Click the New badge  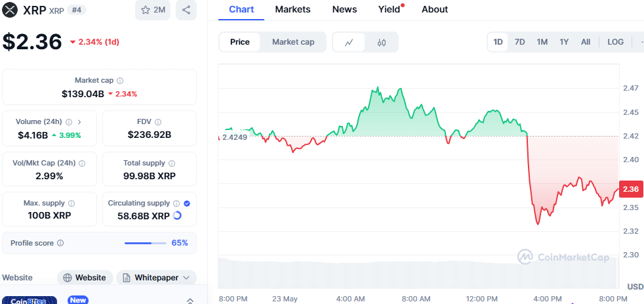78,300
